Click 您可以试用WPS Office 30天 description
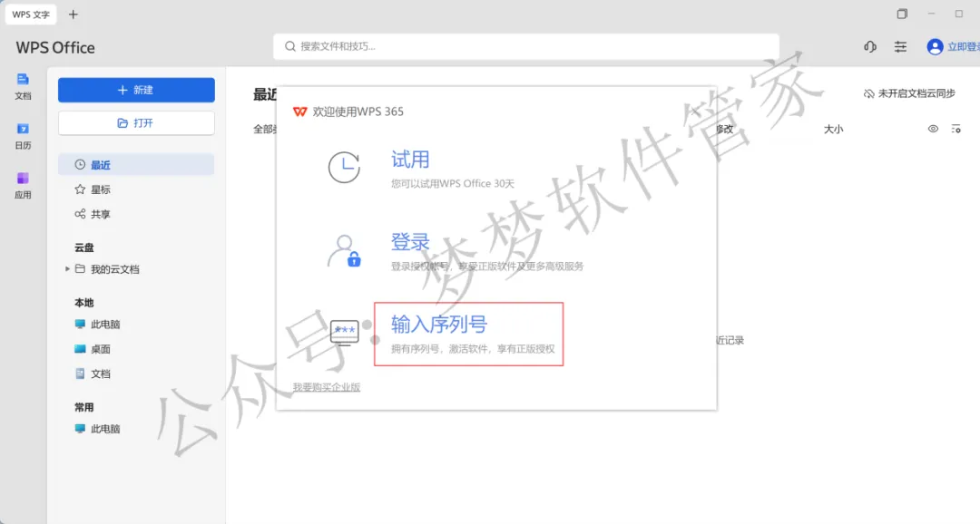 click(453, 184)
